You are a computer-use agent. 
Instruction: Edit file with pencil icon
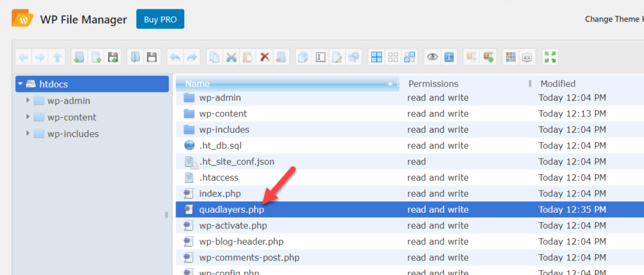click(x=337, y=57)
